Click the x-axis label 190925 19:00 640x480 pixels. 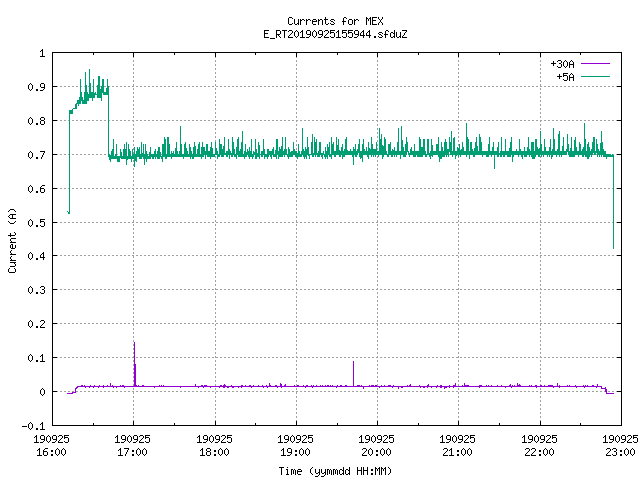(296, 445)
